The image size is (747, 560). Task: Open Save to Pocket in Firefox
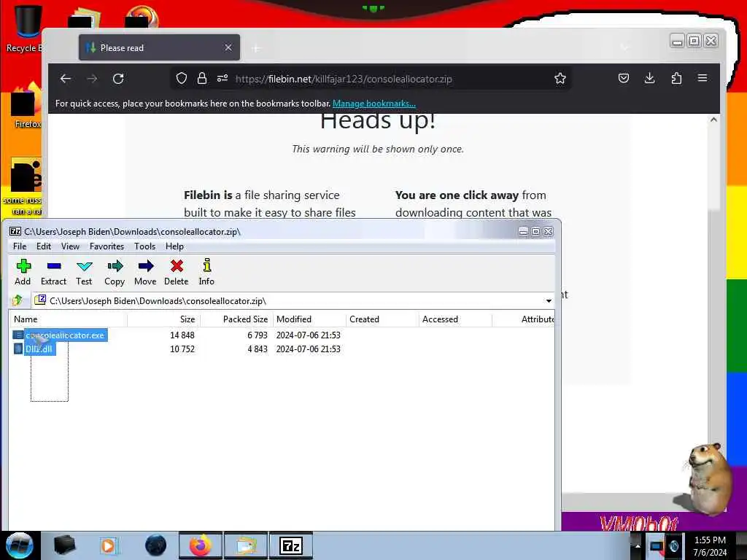[624, 78]
